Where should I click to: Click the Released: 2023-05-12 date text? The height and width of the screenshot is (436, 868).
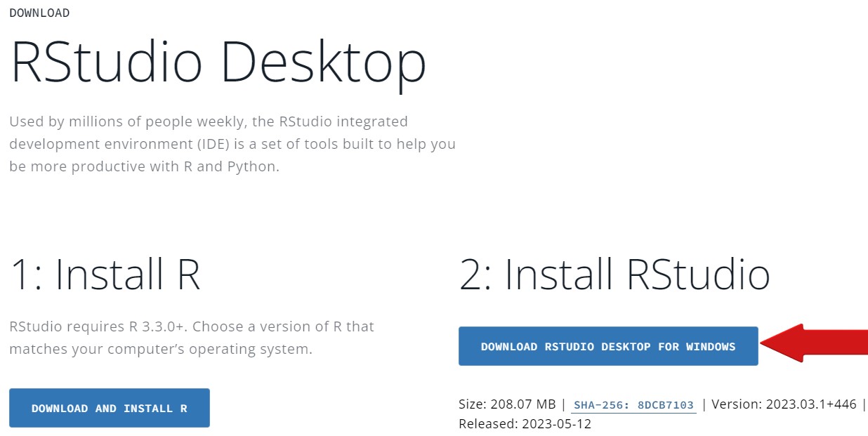click(525, 424)
